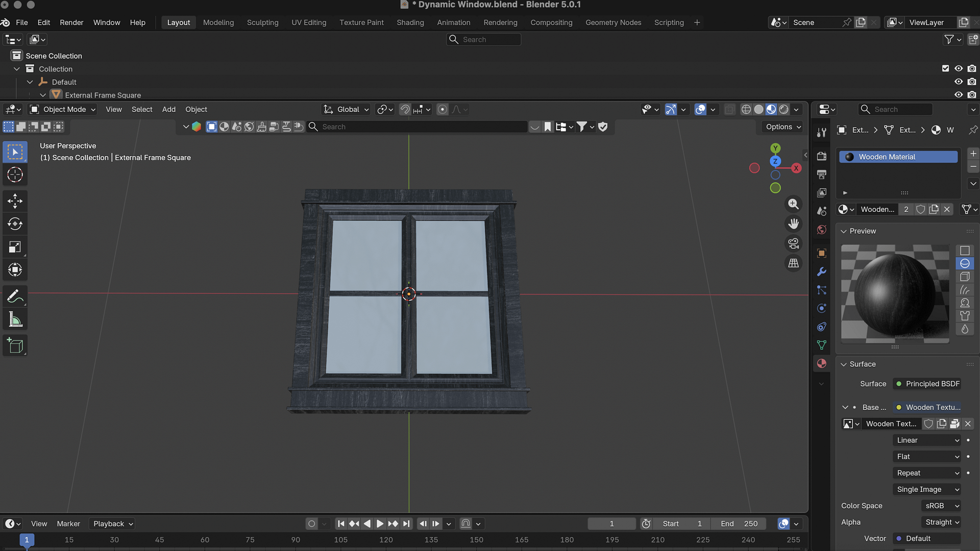Switch to the Shading workspace tab

tap(410, 22)
